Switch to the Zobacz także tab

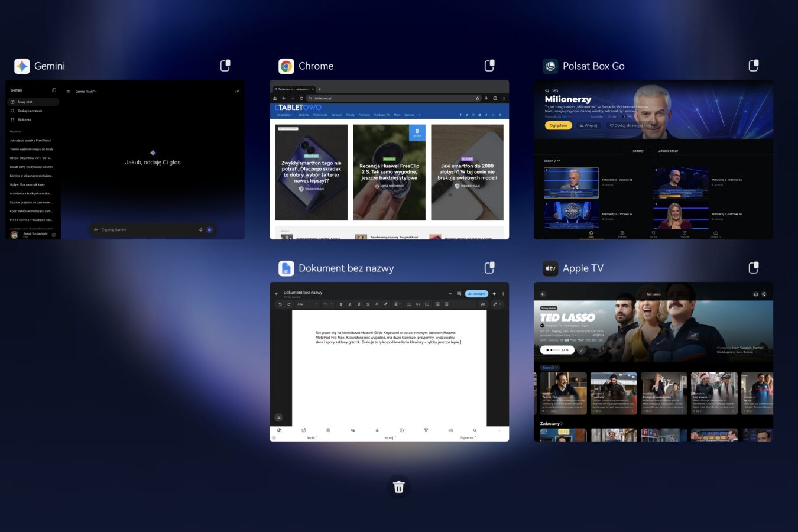coord(669,151)
